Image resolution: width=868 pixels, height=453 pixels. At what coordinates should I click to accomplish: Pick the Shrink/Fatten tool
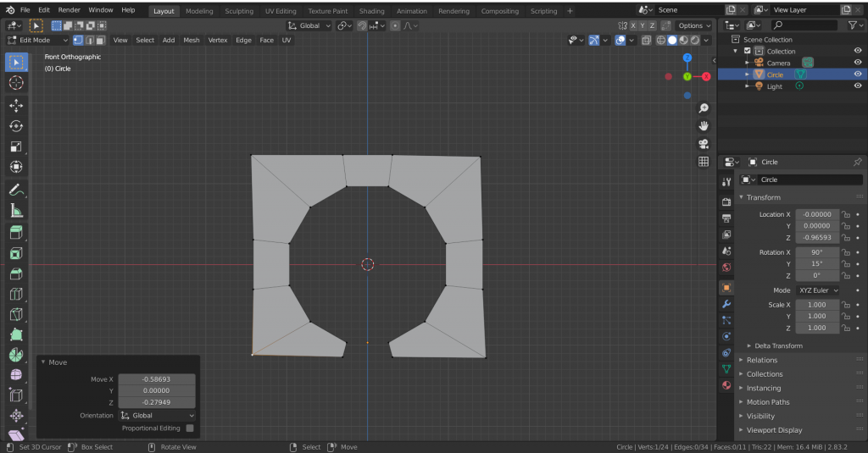pos(16,416)
